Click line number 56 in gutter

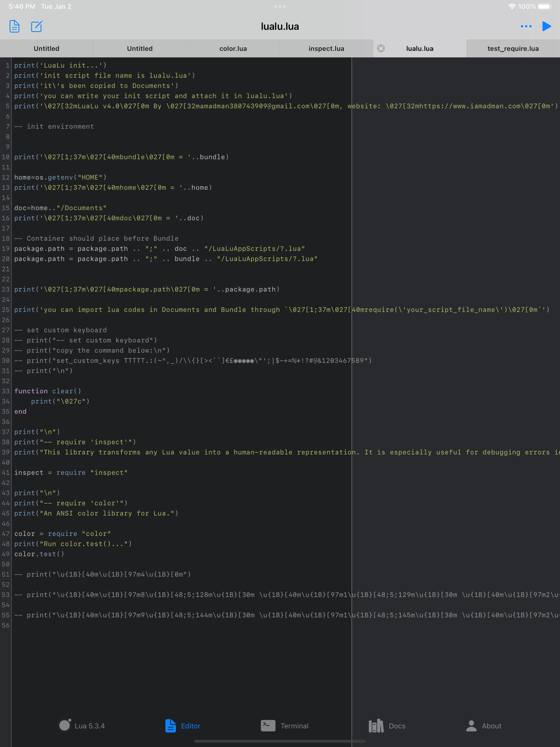coord(6,625)
